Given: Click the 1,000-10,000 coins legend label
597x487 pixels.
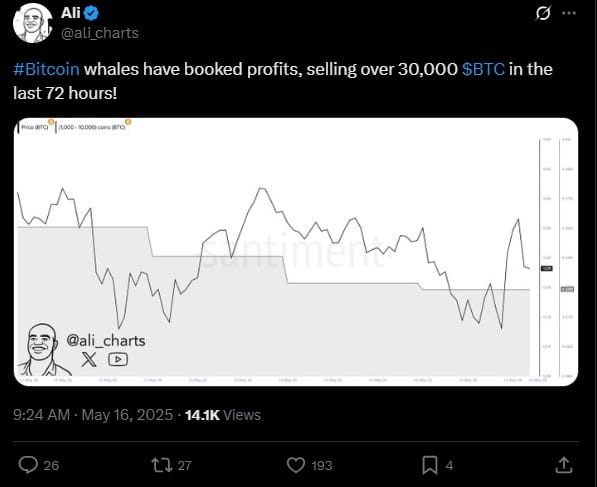Looking at the screenshot, I should 93,127.
